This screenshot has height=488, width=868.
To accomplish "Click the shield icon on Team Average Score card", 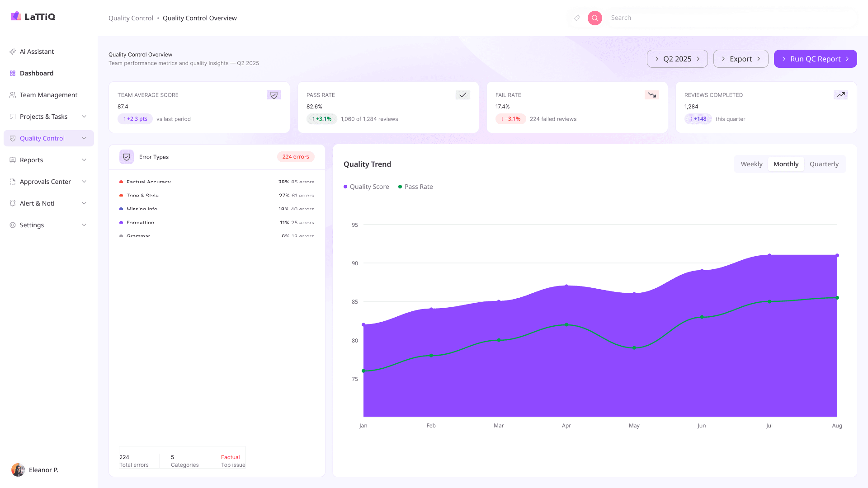I will click(274, 95).
